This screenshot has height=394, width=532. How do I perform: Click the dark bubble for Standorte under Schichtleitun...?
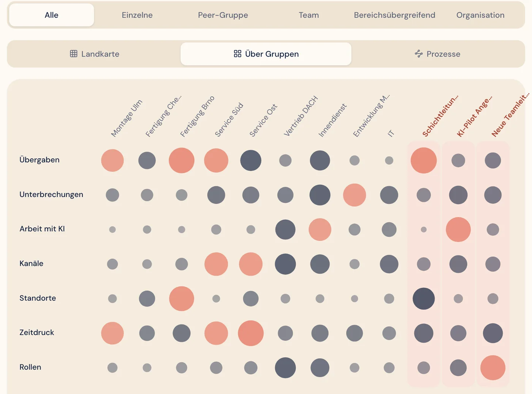click(424, 299)
